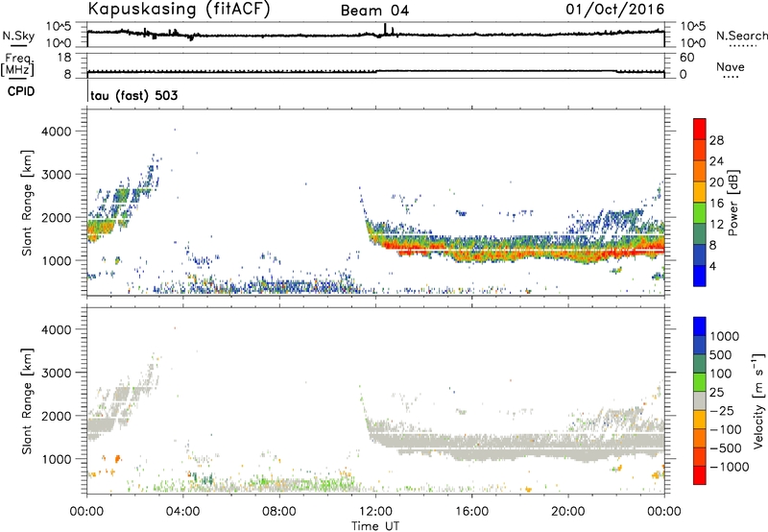This screenshot has height=532, width=768.
Task: Click the date '01/Oct/2016'
Action: click(x=615, y=10)
